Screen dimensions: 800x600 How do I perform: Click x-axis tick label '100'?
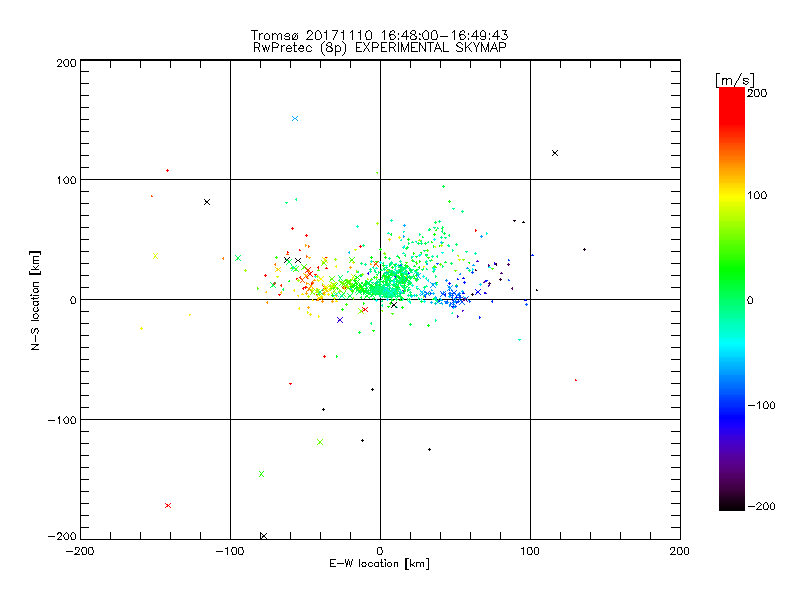[x=530, y=551]
